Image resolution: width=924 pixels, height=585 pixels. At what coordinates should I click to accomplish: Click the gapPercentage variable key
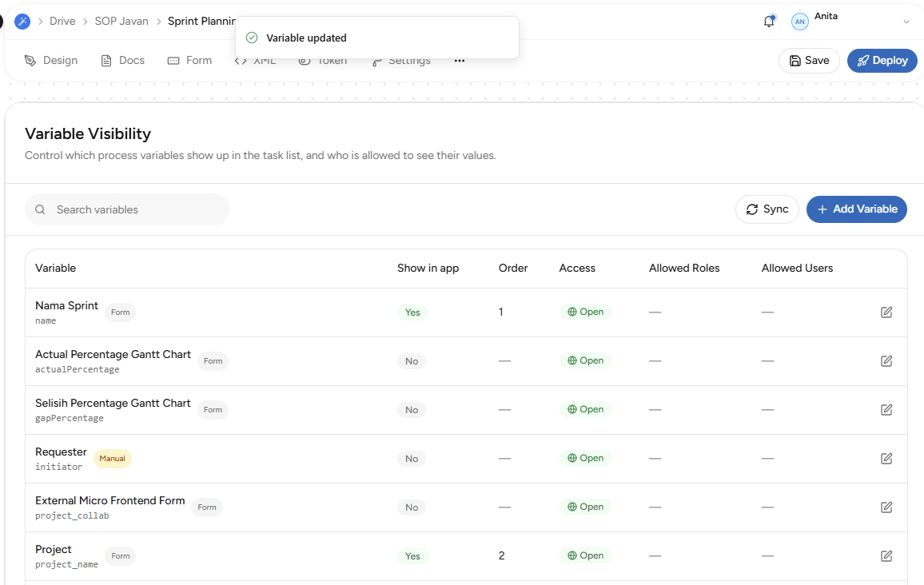point(70,418)
